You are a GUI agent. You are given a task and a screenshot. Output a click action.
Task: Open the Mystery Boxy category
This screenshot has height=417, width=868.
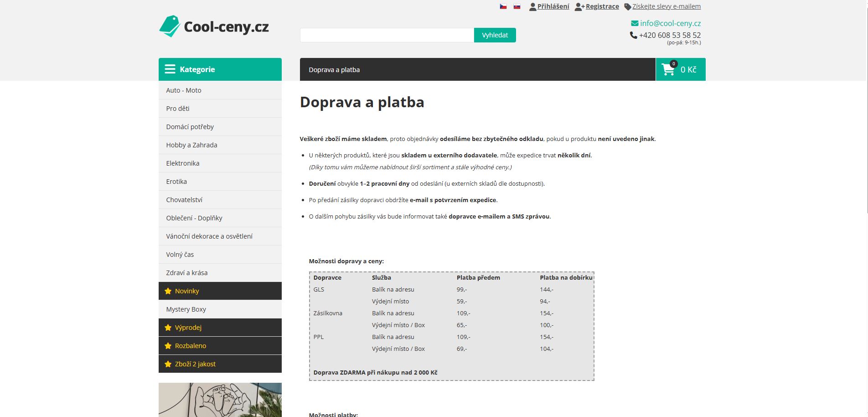[x=220, y=309]
